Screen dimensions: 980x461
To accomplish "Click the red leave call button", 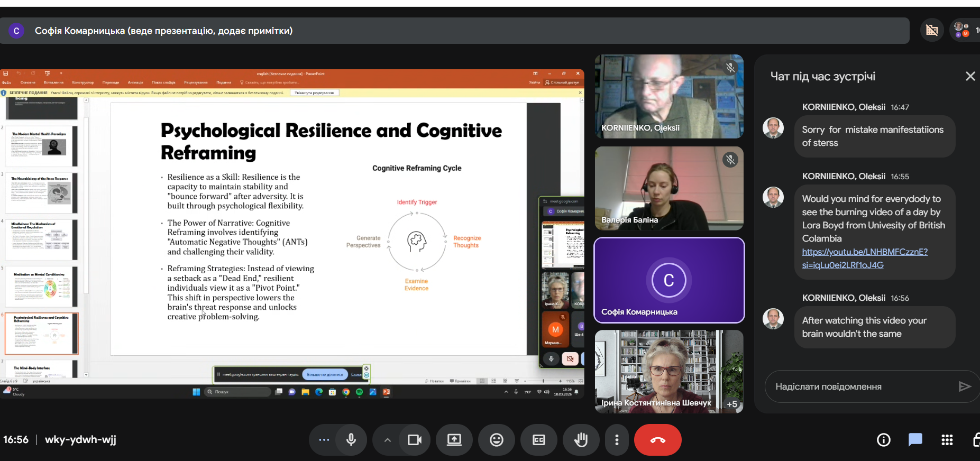I will pyautogui.click(x=657, y=440).
